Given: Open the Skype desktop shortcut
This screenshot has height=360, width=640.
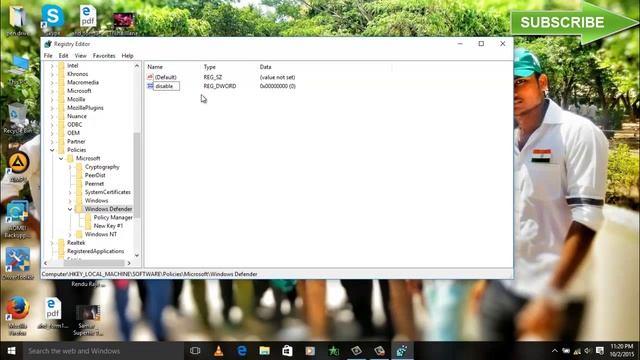Looking at the screenshot, I should coord(52,19).
